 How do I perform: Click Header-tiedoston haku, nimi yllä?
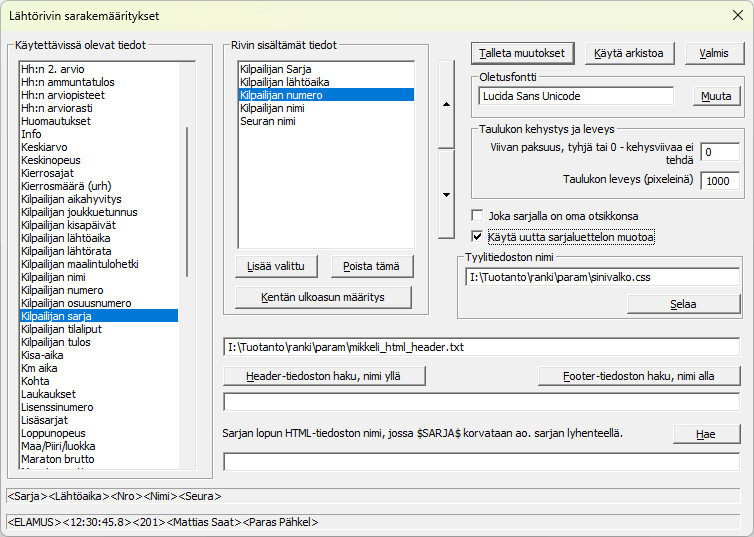tap(325, 376)
